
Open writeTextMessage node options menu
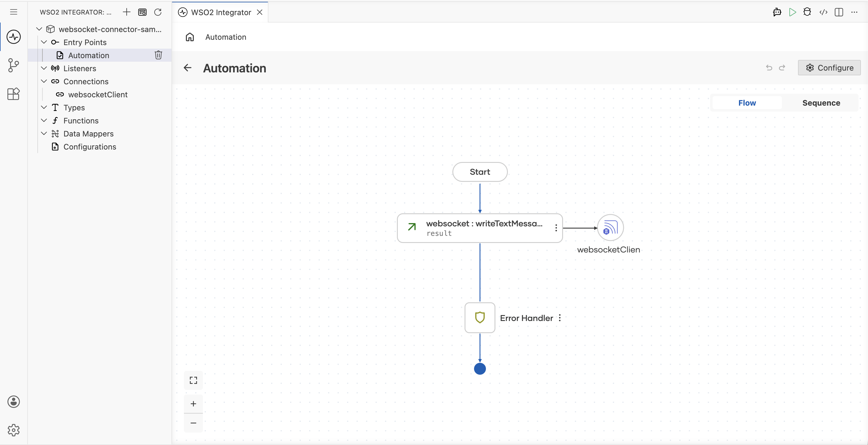(556, 228)
